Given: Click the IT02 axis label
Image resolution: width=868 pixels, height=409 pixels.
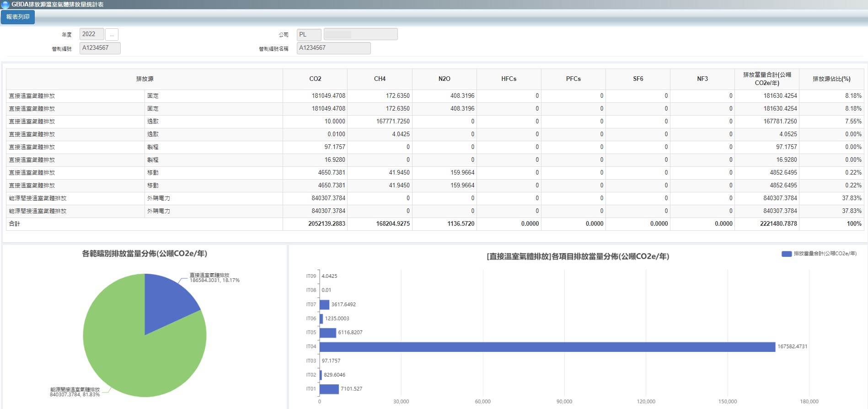Looking at the screenshot, I should [311, 375].
